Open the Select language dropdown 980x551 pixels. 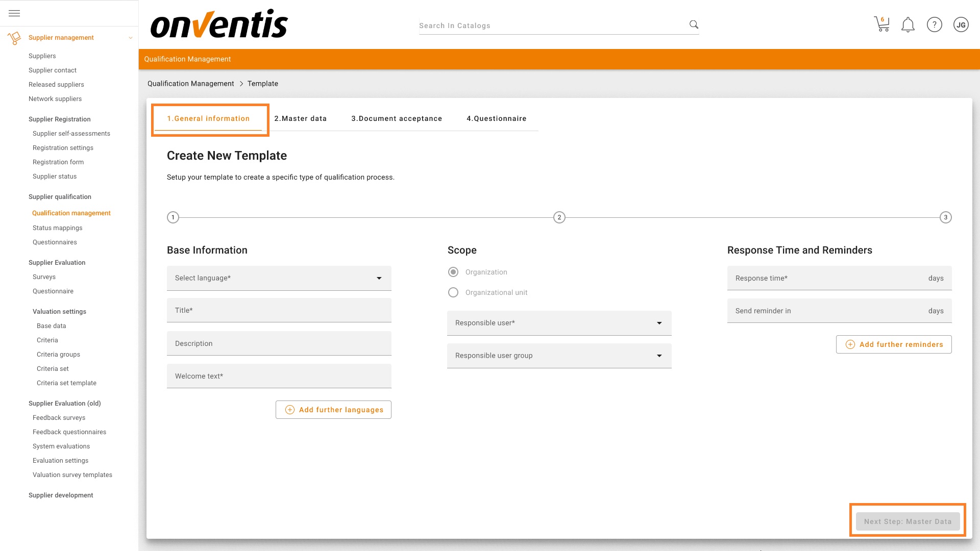[x=279, y=278]
